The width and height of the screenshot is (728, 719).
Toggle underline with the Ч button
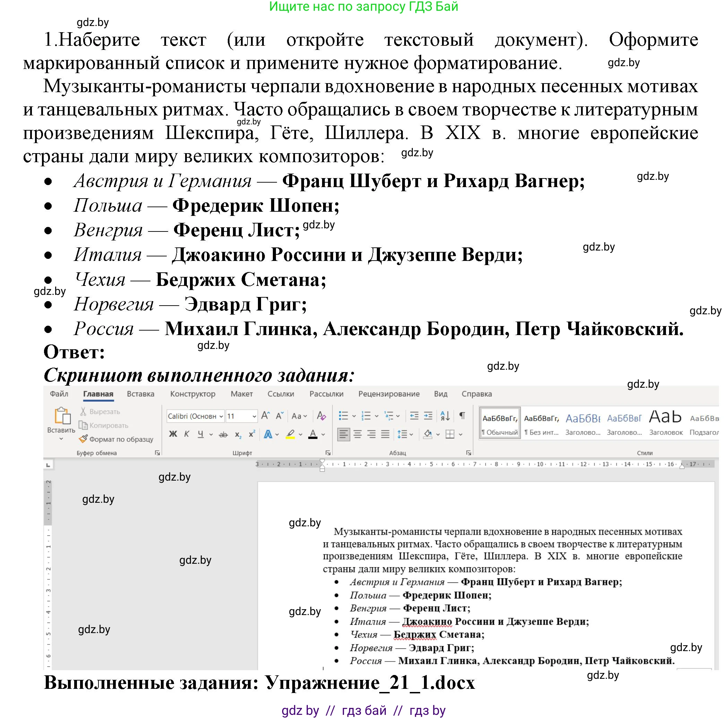tap(200, 434)
